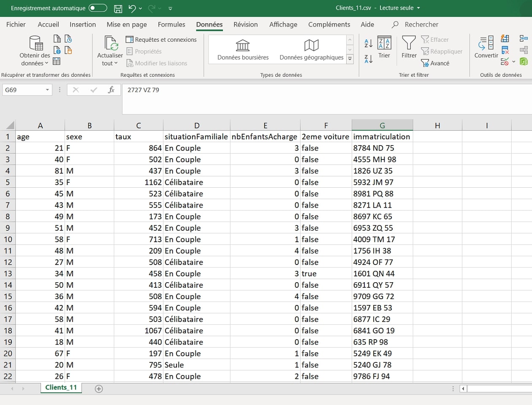Click cell containing 'true' in column F
This screenshot has height=405, width=532.
[326, 273]
